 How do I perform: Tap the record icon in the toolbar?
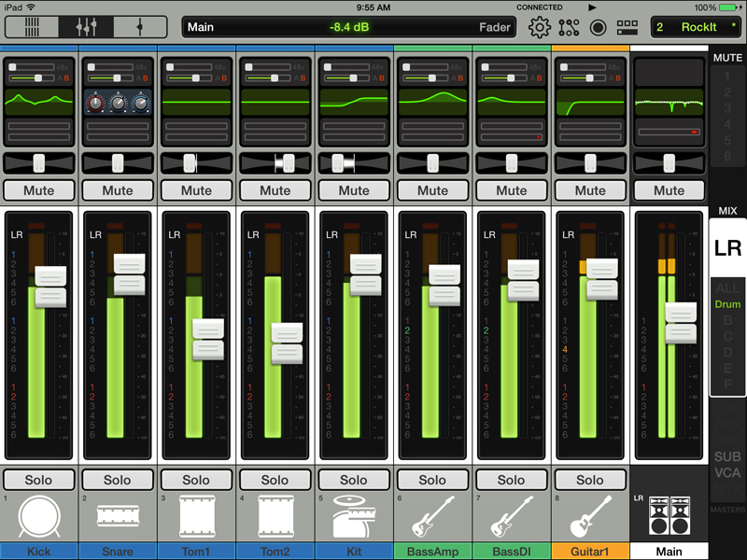tap(597, 28)
